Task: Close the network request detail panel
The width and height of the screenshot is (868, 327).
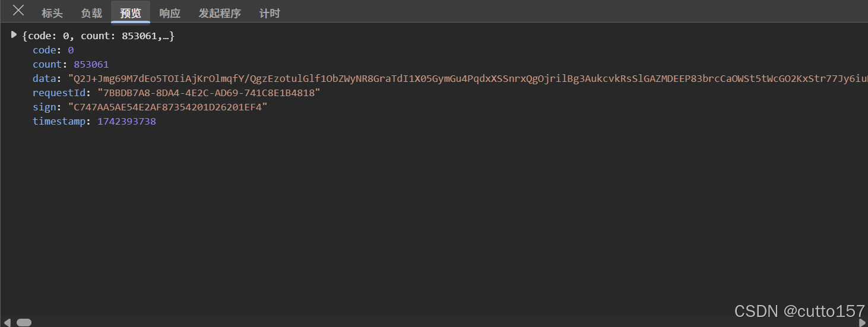Action: [x=18, y=10]
